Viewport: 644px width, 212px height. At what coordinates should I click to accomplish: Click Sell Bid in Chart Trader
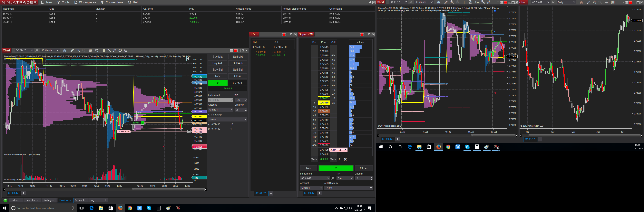click(x=238, y=70)
